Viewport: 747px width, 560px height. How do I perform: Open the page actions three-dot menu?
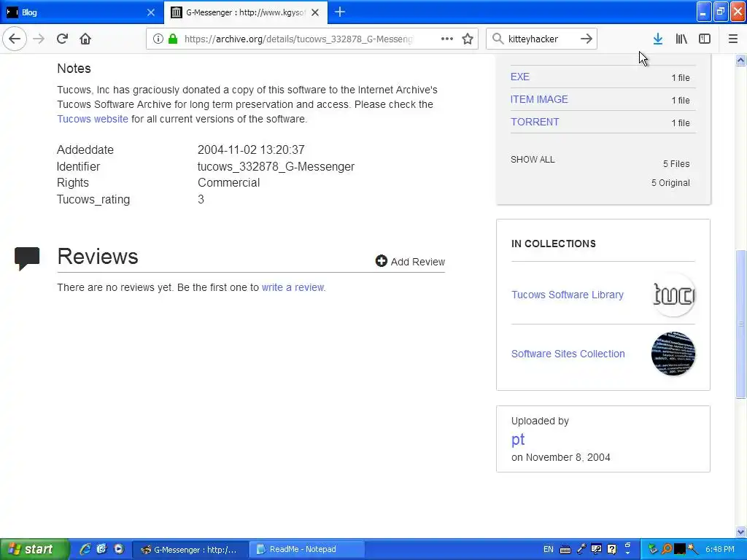click(x=447, y=39)
